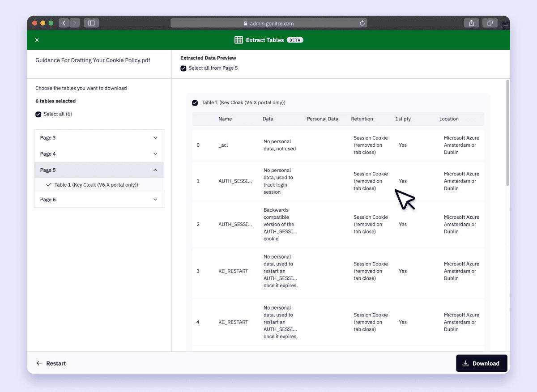Click the address bar admin.gonitro.com
The image size is (537, 392).
tap(268, 23)
